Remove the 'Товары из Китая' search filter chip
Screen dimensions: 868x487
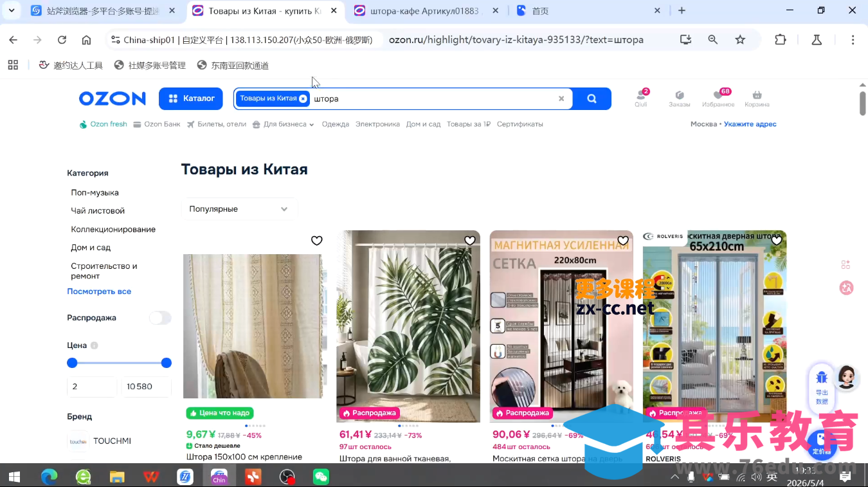point(303,98)
